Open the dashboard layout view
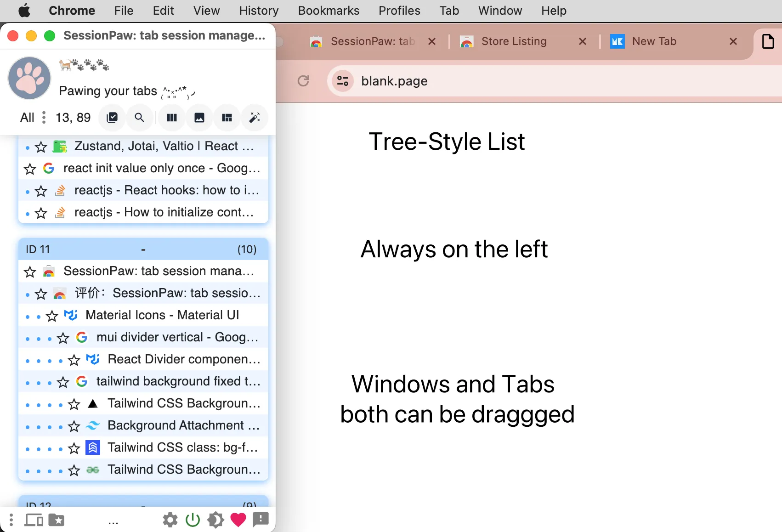 (x=227, y=118)
